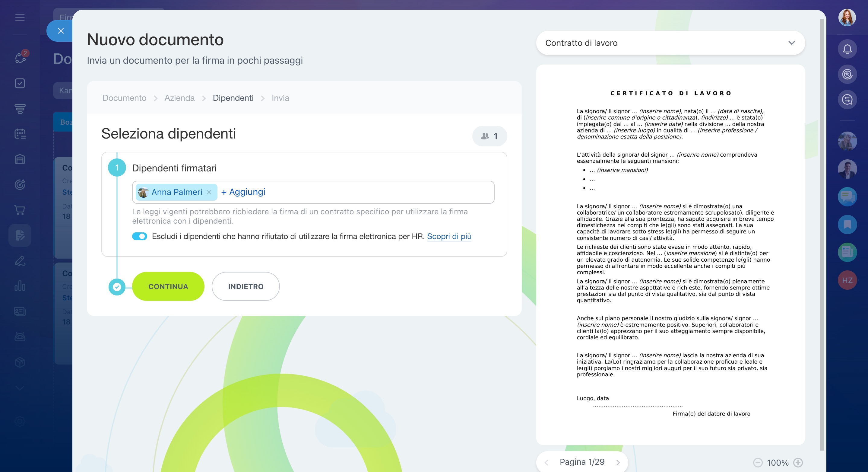Open the bookmark icon in right panel
868x472 pixels.
point(847,225)
